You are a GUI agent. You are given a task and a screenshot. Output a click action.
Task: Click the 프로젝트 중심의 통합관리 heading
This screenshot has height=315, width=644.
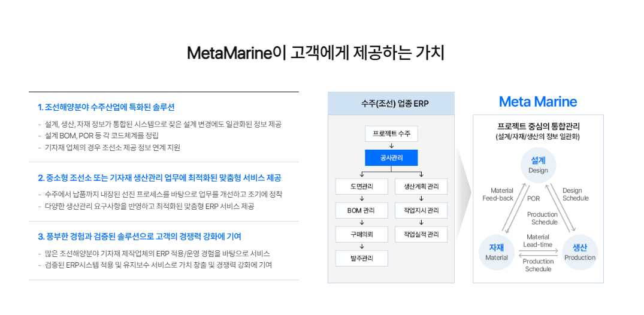pyautogui.click(x=538, y=126)
